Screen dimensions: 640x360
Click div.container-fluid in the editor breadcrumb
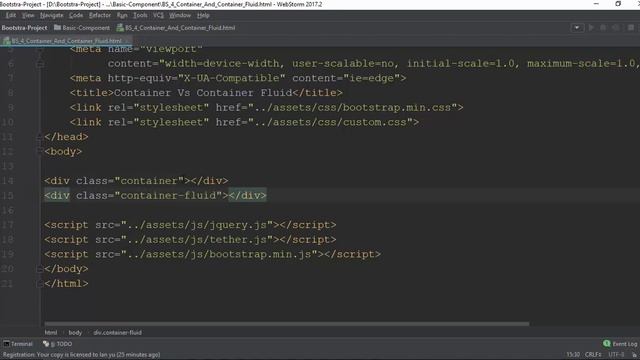[118, 333]
